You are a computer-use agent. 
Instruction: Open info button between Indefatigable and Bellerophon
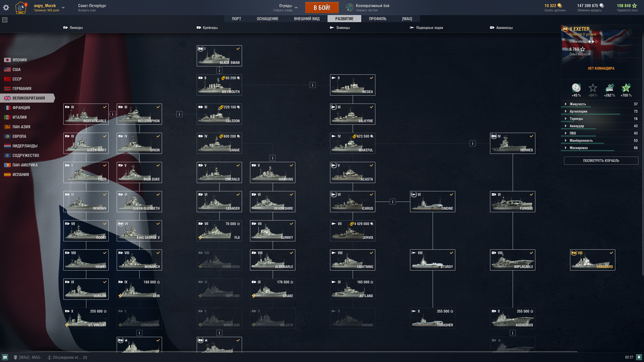click(x=113, y=114)
